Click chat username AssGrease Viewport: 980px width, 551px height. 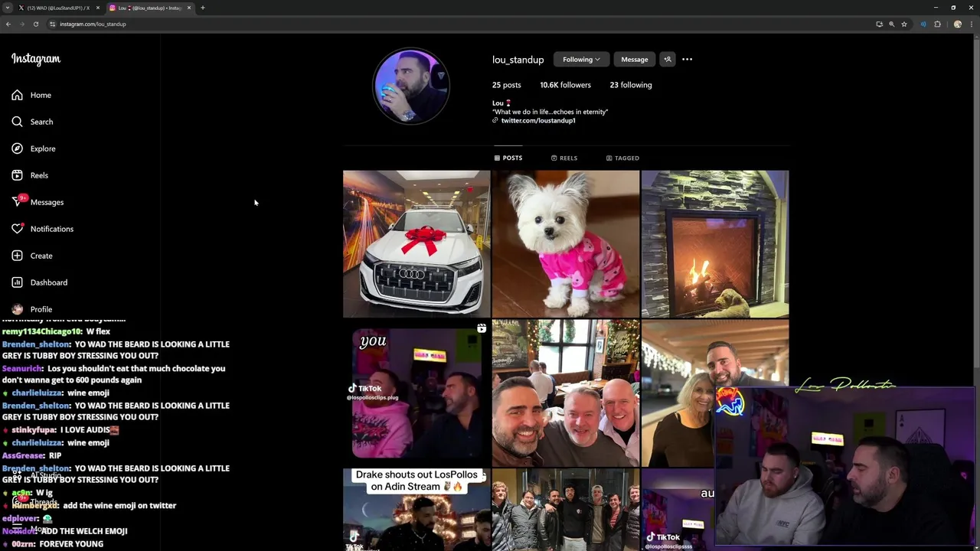pyautogui.click(x=20, y=455)
